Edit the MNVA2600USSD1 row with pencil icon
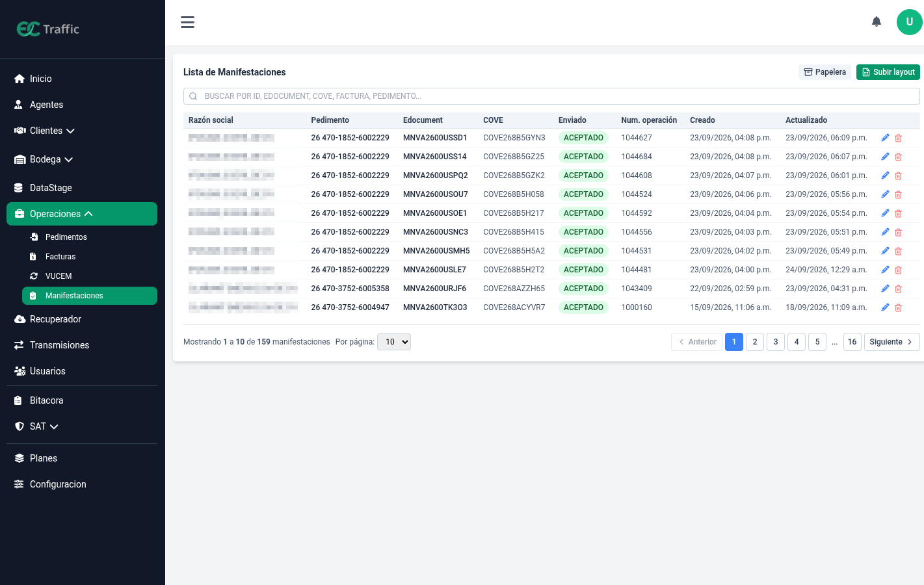924x585 pixels. (x=885, y=138)
